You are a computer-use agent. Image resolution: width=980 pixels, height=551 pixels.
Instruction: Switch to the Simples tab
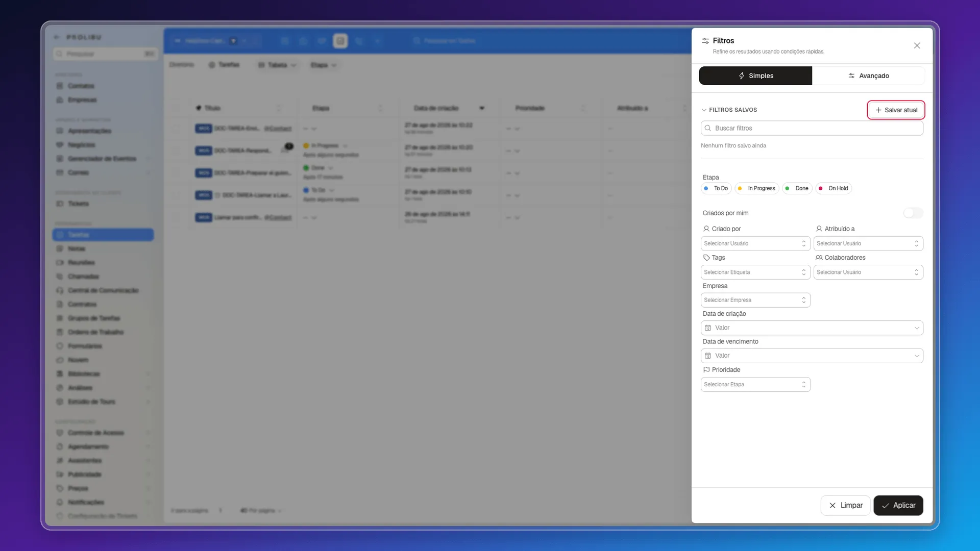[755, 76]
